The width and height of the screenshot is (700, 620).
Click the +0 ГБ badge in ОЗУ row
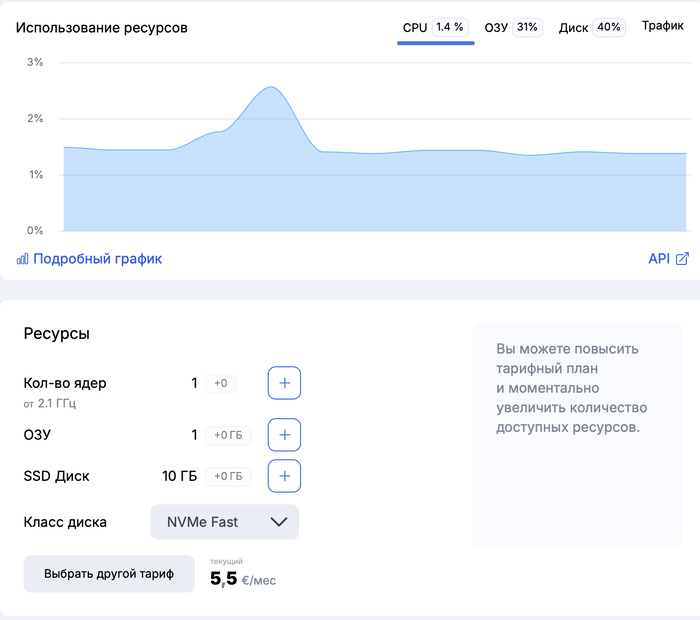(x=225, y=435)
